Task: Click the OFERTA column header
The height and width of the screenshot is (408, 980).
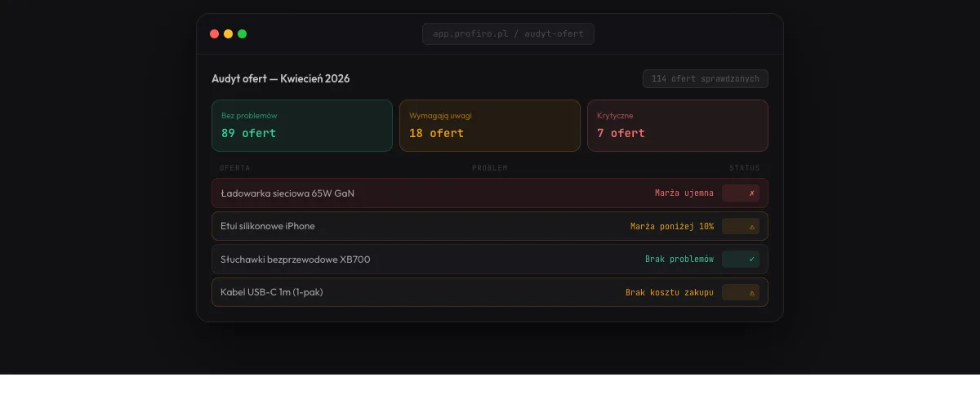Action: [x=235, y=168]
